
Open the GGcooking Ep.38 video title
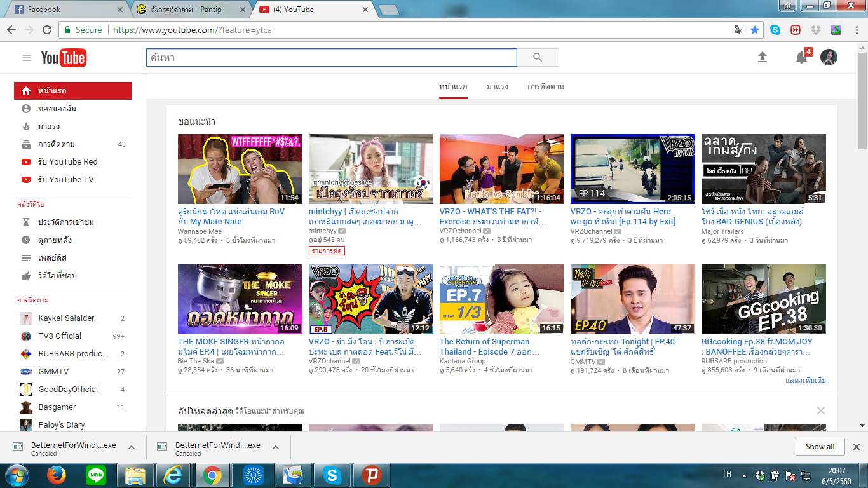coord(757,346)
